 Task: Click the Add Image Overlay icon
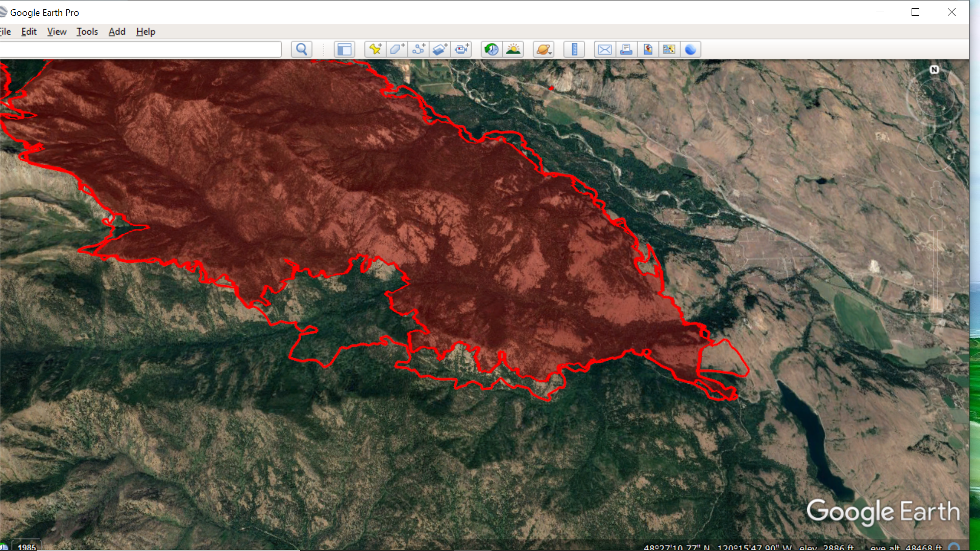point(440,49)
